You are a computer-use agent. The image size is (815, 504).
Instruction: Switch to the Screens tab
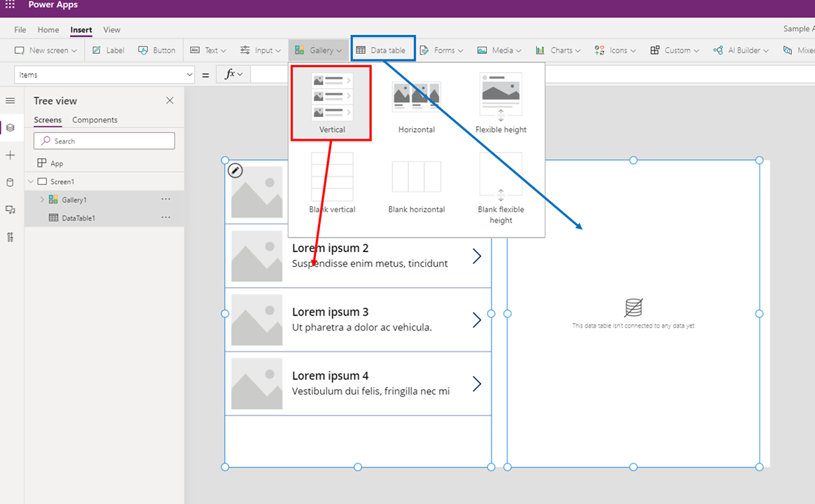point(48,120)
